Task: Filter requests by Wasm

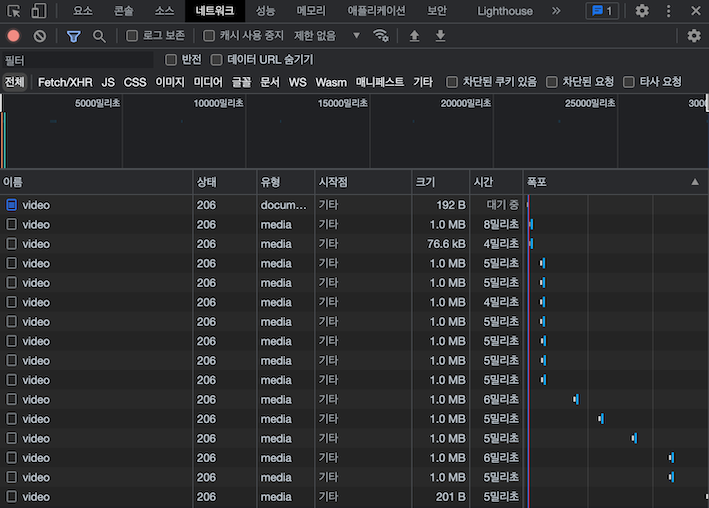Action: (x=331, y=82)
